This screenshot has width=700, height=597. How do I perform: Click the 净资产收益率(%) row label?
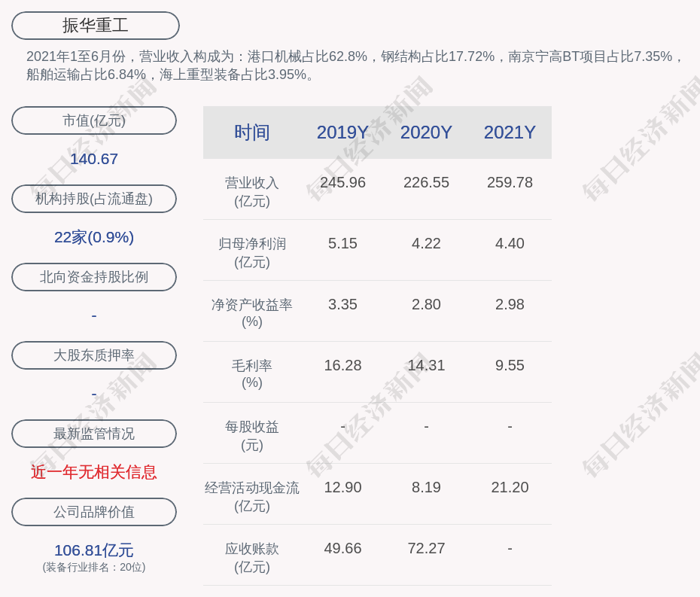(252, 313)
